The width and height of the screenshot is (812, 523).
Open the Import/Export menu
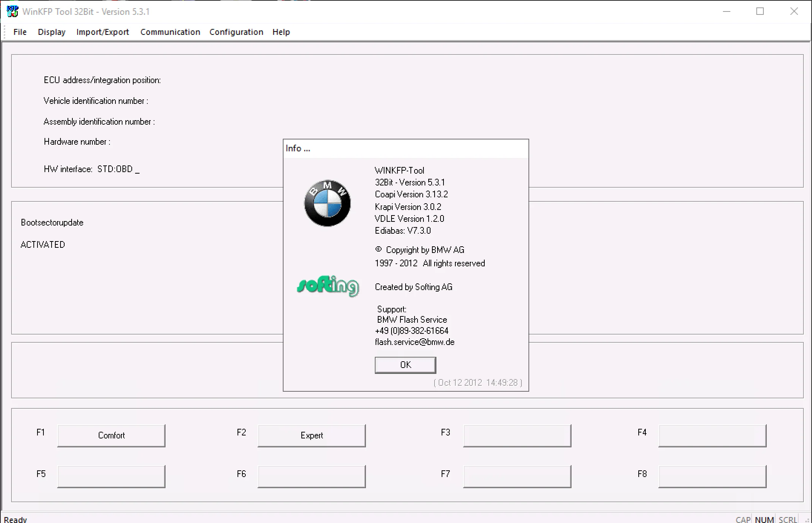[x=103, y=32]
